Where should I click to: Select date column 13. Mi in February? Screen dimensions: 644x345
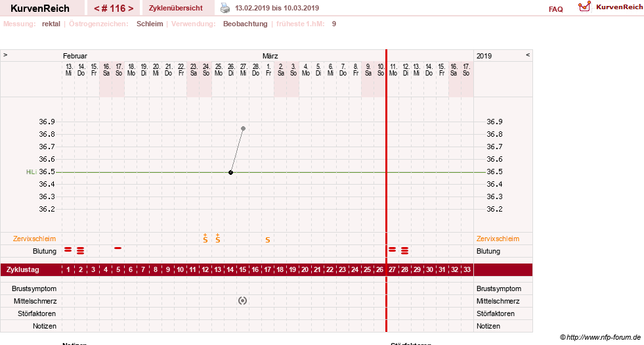click(68, 70)
